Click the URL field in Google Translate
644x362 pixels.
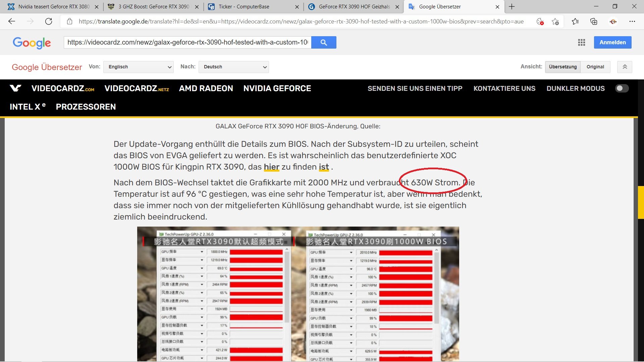tap(187, 43)
